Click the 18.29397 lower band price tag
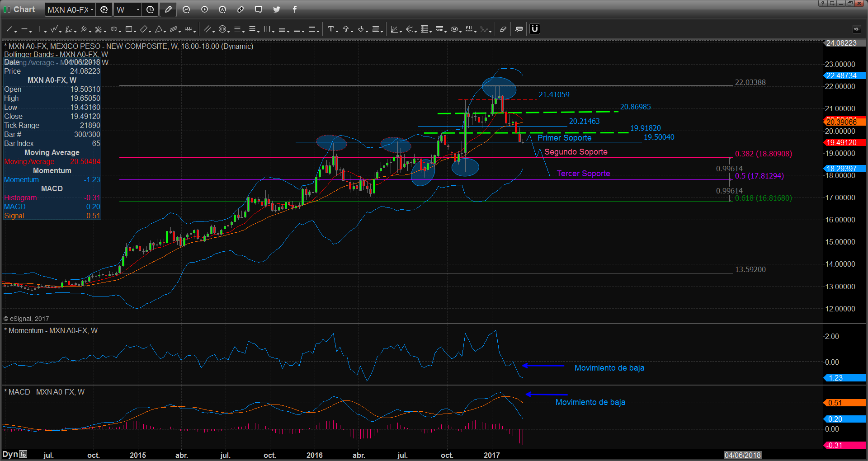The width and height of the screenshot is (868, 461). (844, 169)
